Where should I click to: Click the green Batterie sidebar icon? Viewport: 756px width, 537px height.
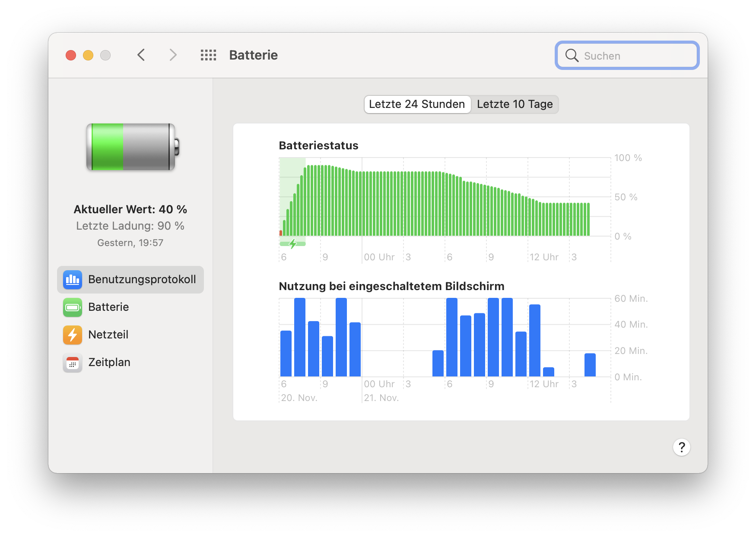click(x=73, y=307)
